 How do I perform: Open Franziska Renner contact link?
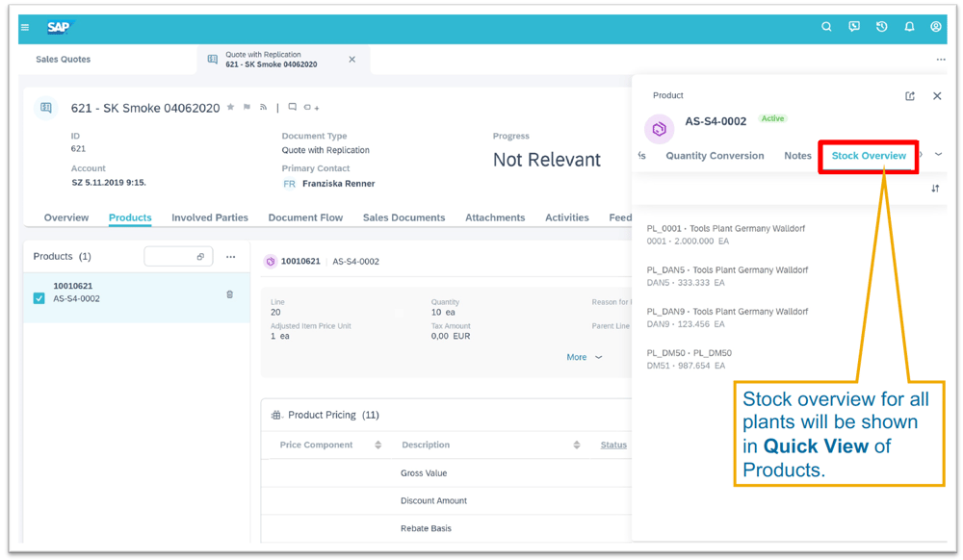pyautogui.click(x=338, y=184)
